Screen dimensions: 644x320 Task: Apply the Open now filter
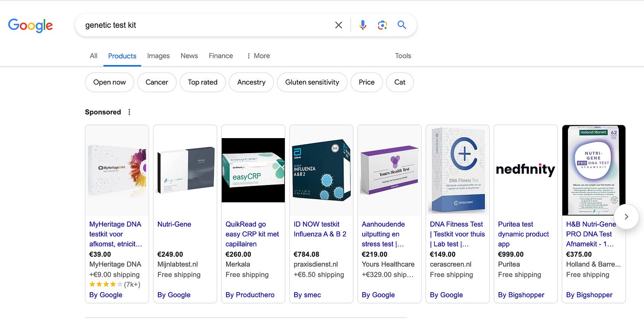click(110, 82)
